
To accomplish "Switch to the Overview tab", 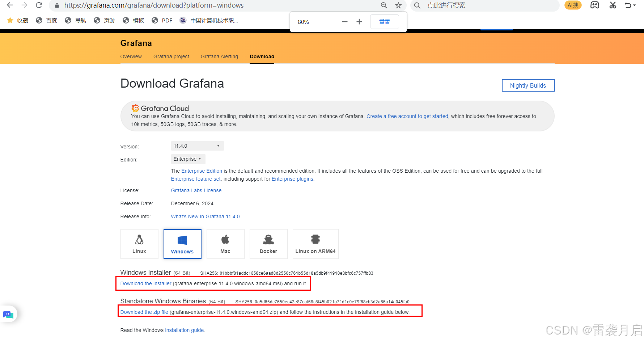I will [131, 56].
